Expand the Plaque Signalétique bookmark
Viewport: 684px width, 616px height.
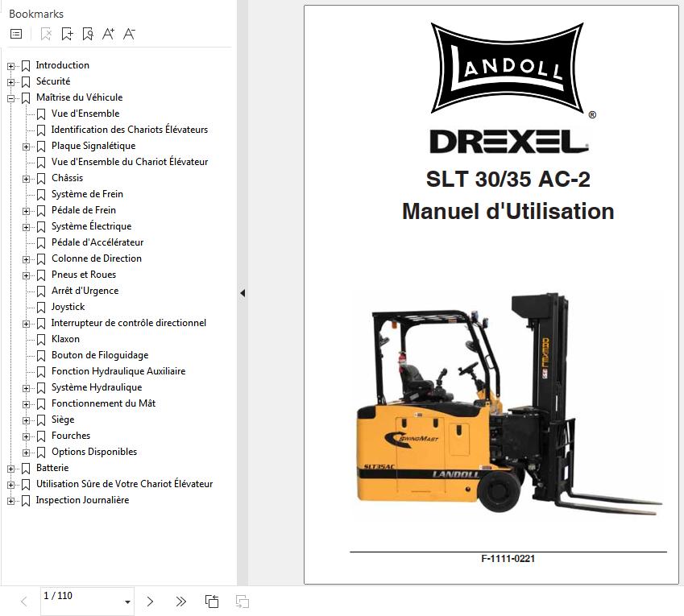(26, 147)
